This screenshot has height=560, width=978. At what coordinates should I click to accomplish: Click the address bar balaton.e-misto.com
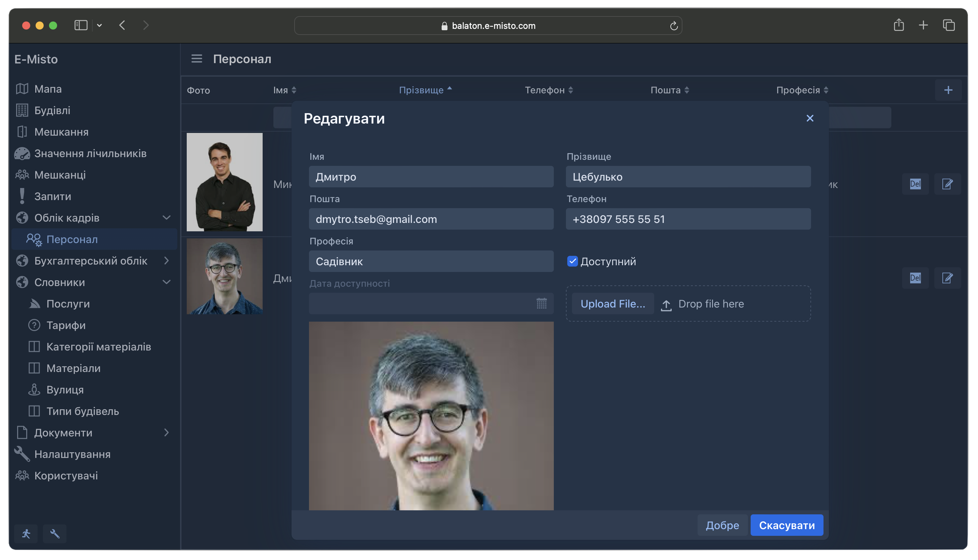488,26
